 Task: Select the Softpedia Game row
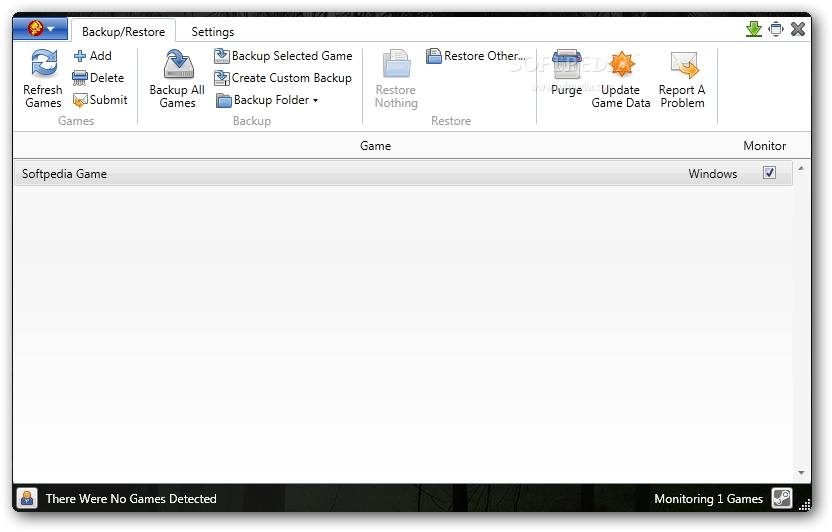(x=403, y=173)
